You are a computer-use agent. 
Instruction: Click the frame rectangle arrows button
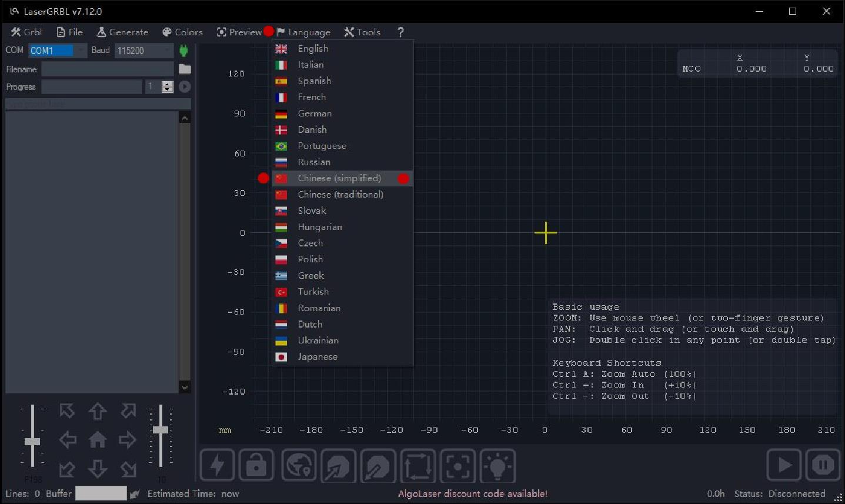[418, 465]
